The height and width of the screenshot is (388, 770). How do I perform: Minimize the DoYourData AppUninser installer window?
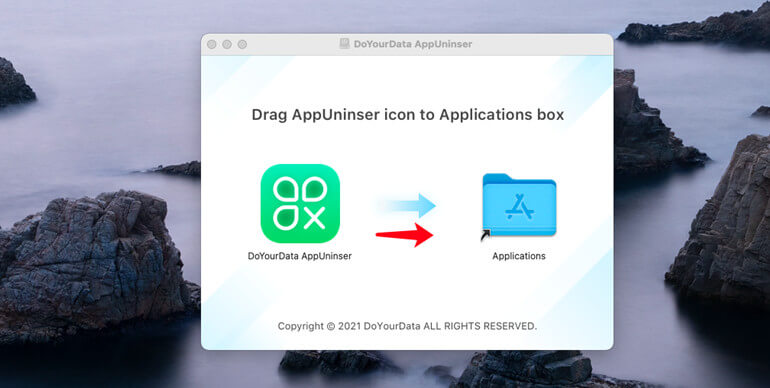point(227,44)
